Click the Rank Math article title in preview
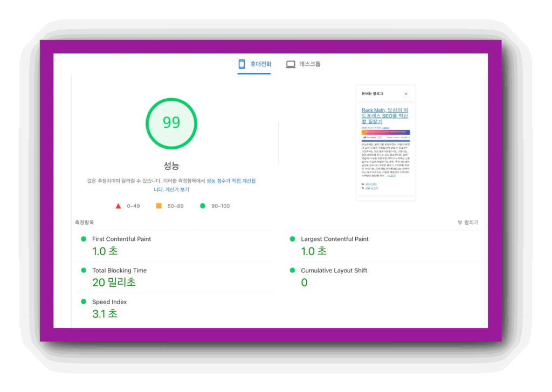 [384, 116]
